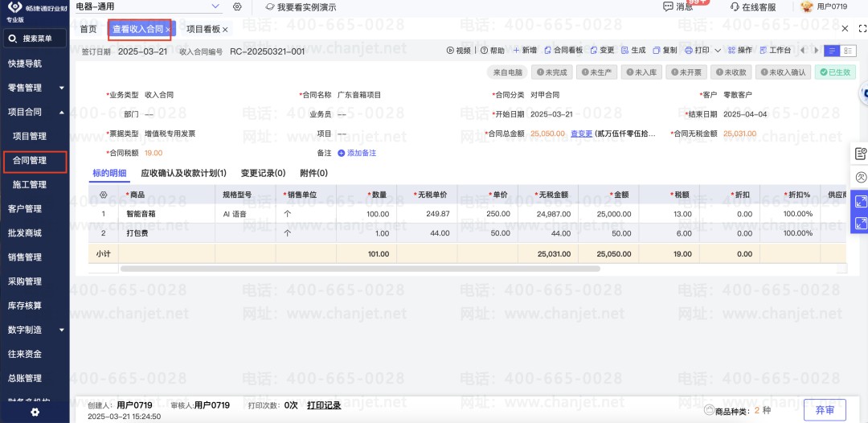
Task: Switch to 首页 tab
Action: point(88,29)
